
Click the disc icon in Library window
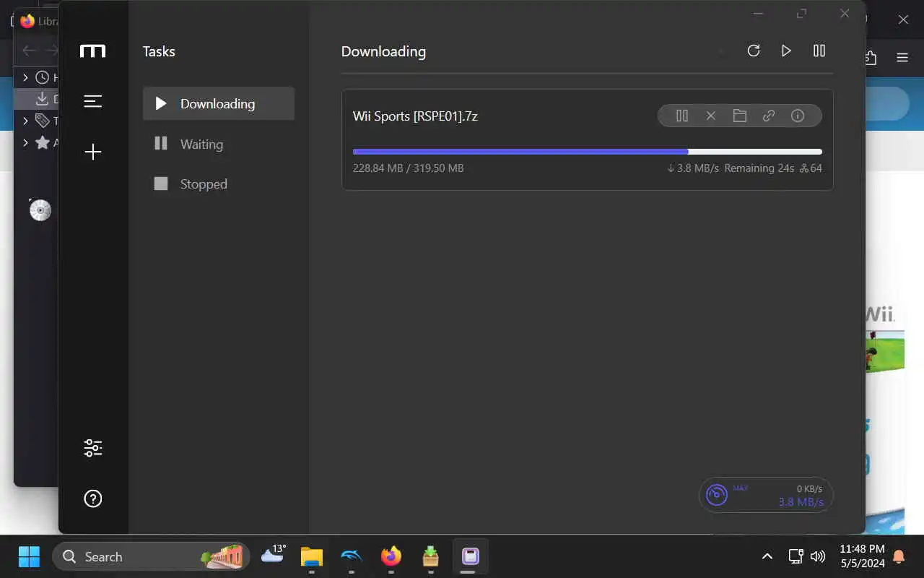pyautogui.click(x=40, y=210)
